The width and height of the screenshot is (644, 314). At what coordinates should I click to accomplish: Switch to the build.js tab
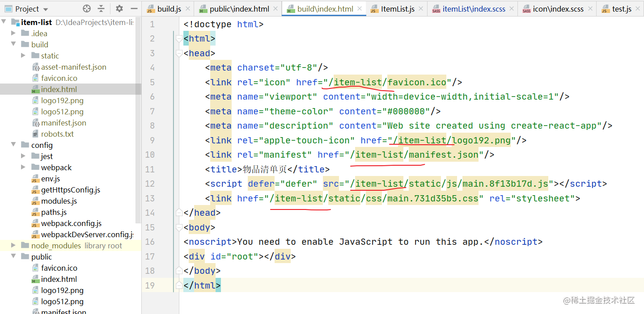point(169,9)
